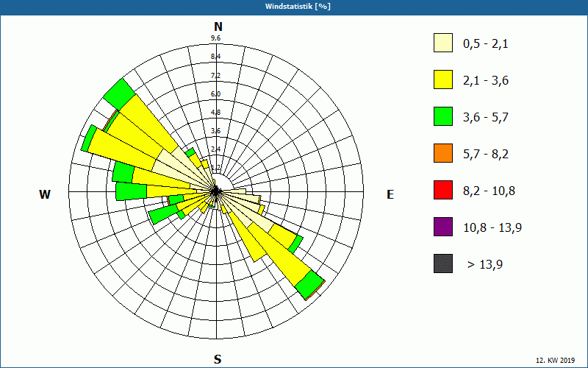Image resolution: width=588 pixels, height=368 pixels.
Task: Click the yellow 2,1 - 3,6 legend swatch
Action: [x=443, y=79]
